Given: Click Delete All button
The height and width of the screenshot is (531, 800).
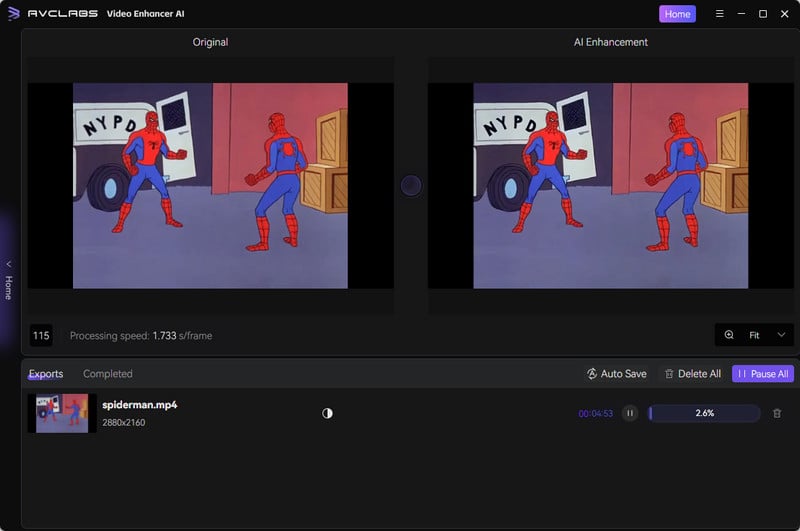Looking at the screenshot, I should point(692,374).
